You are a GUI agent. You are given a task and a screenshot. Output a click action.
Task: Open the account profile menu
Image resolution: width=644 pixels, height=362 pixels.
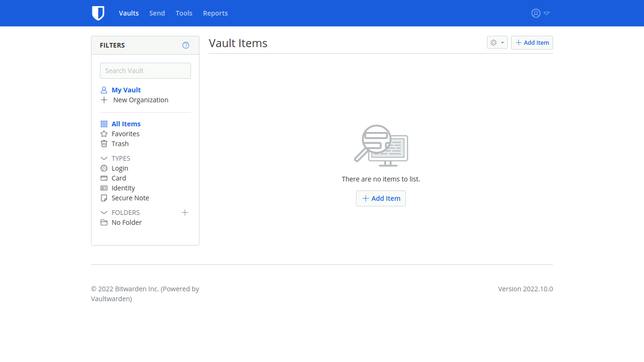click(540, 13)
